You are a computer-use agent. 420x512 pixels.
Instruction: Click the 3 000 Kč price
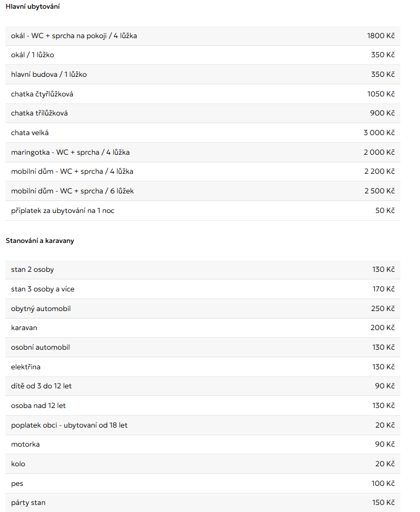pyautogui.click(x=379, y=133)
